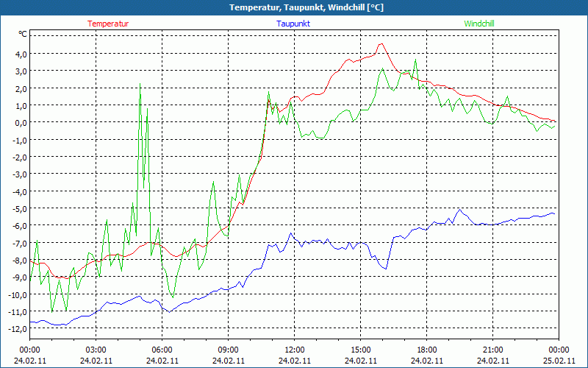
Task: Click the -9,0 y-axis value
Action: pos(20,277)
